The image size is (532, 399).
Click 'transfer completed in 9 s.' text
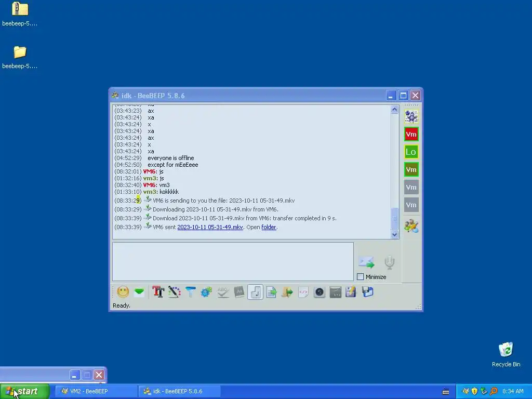(x=304, y=218)
